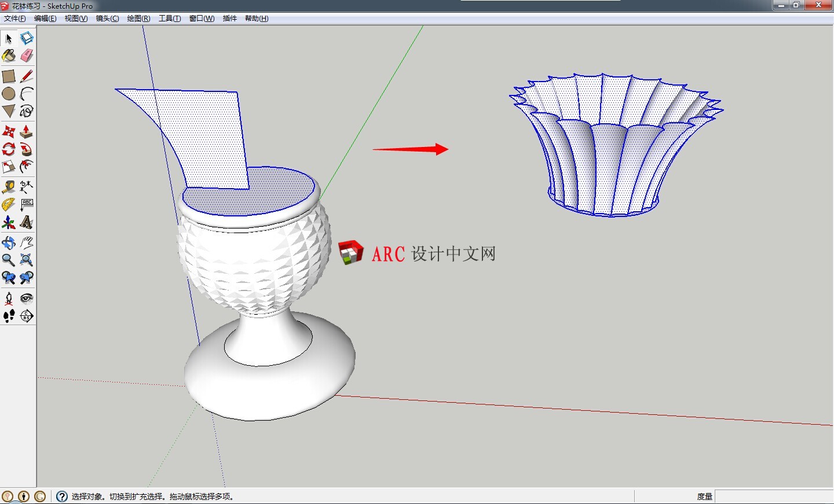Viewport: 834px width, 504px height.
Task: Select the Move tool with red arrows
Action: (x=9, y=131)
